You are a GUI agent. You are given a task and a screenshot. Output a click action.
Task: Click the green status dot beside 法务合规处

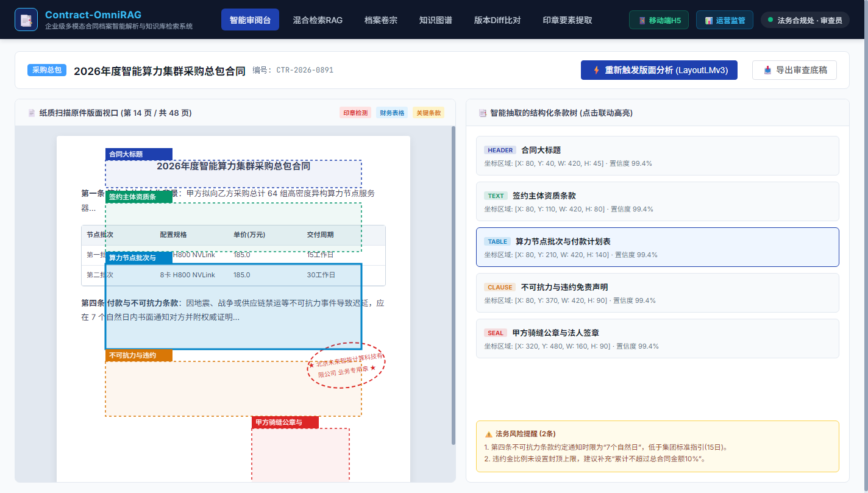pos(770,20)
